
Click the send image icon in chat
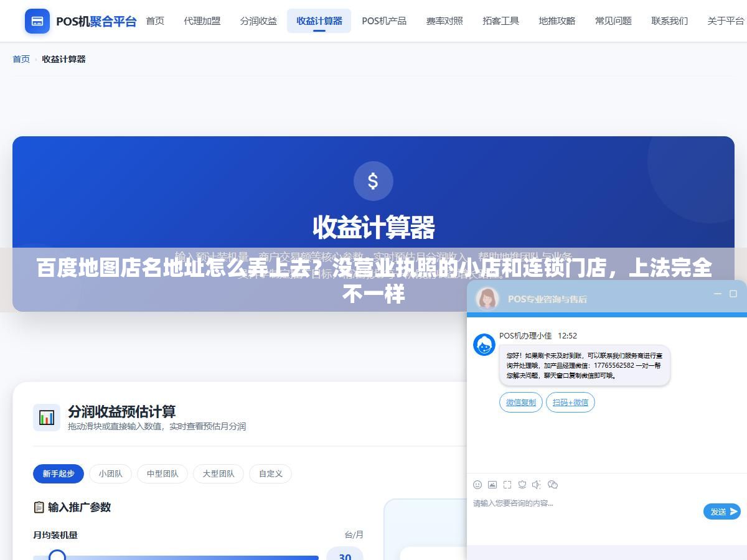492,485
